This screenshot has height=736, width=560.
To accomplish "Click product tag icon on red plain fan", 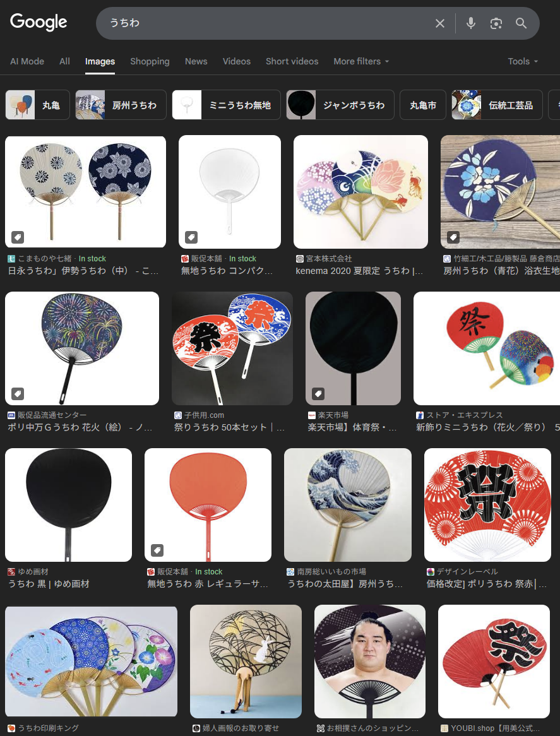I will click(157, 550).
